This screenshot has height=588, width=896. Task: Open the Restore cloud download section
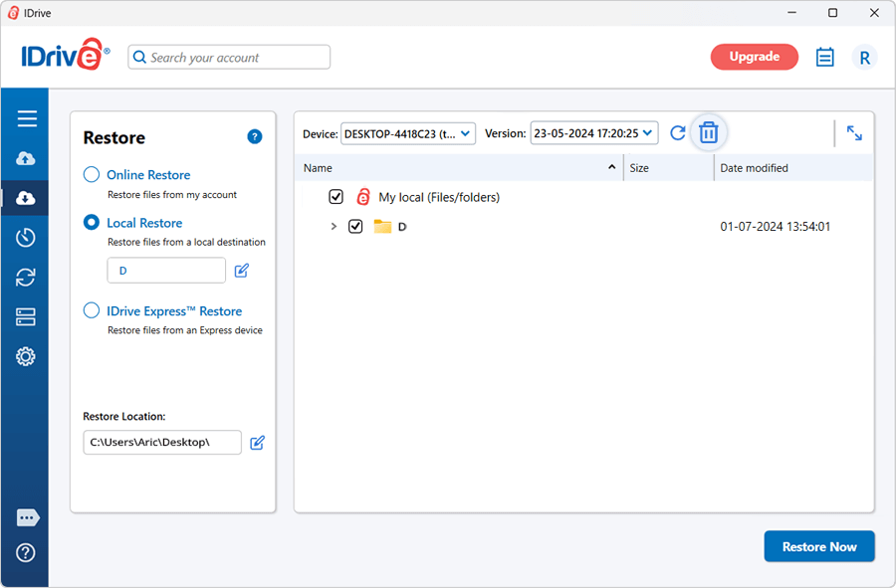[25, 198]
